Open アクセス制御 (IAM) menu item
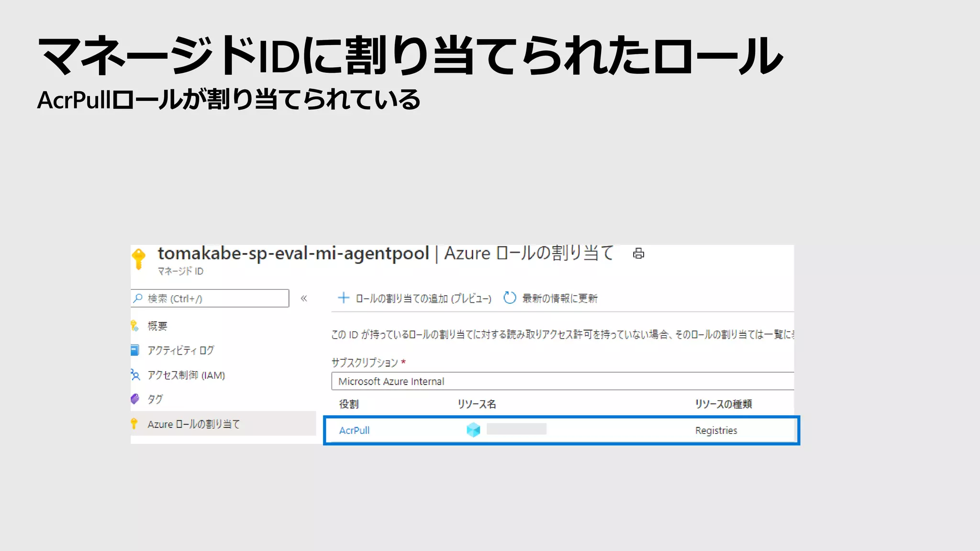980x551 pixels. pos(186,375)
